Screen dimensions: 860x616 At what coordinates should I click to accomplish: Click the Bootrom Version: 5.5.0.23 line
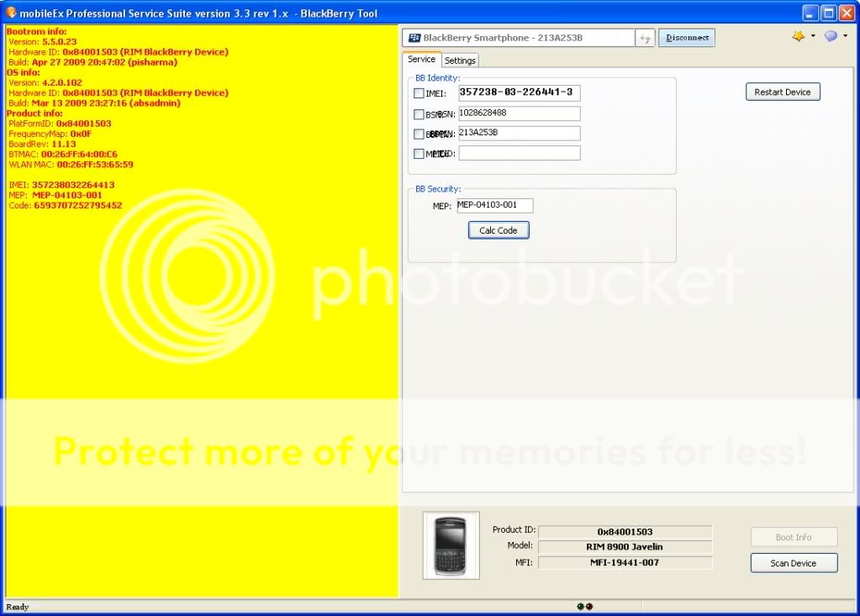(x=43, y=42)
